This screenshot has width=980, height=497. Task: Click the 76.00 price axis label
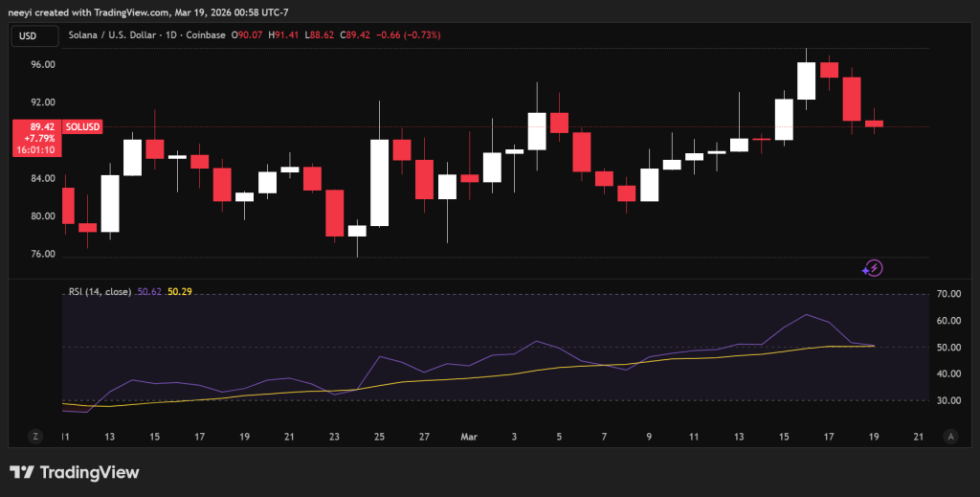(x=42, y=255)
